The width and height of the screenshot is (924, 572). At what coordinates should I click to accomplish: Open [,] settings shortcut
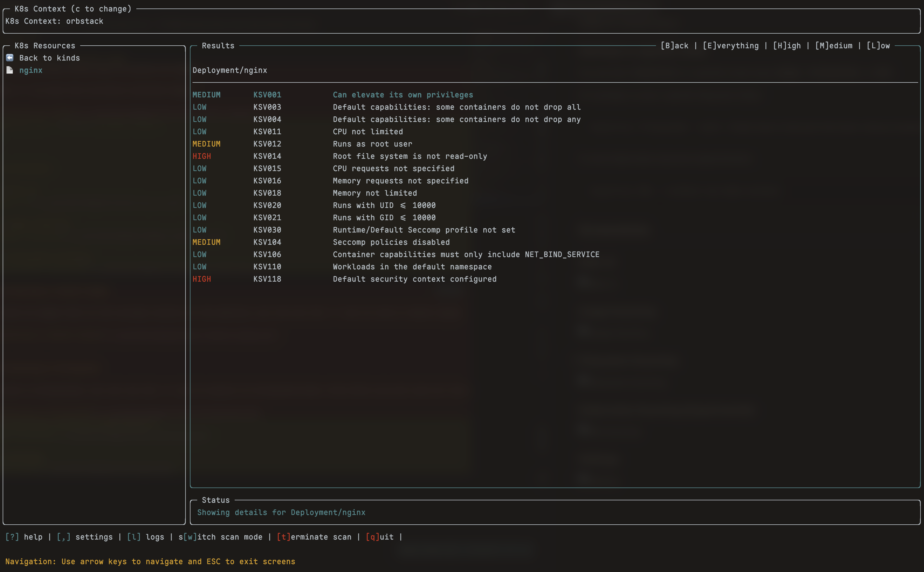(x=85, y=537)
